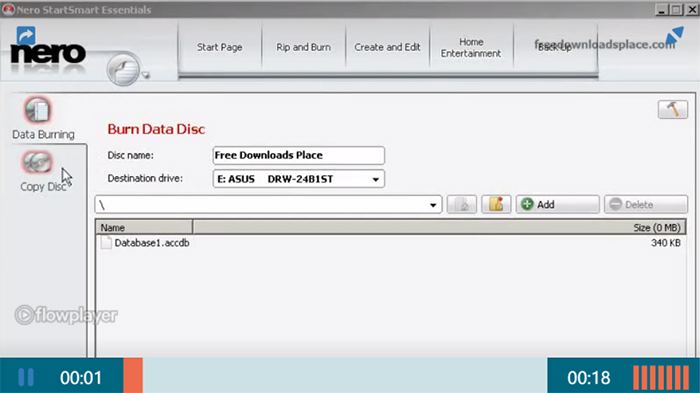Open the hammer options tool button
This screenshot has width=700, height=393.
click(672, 109)
